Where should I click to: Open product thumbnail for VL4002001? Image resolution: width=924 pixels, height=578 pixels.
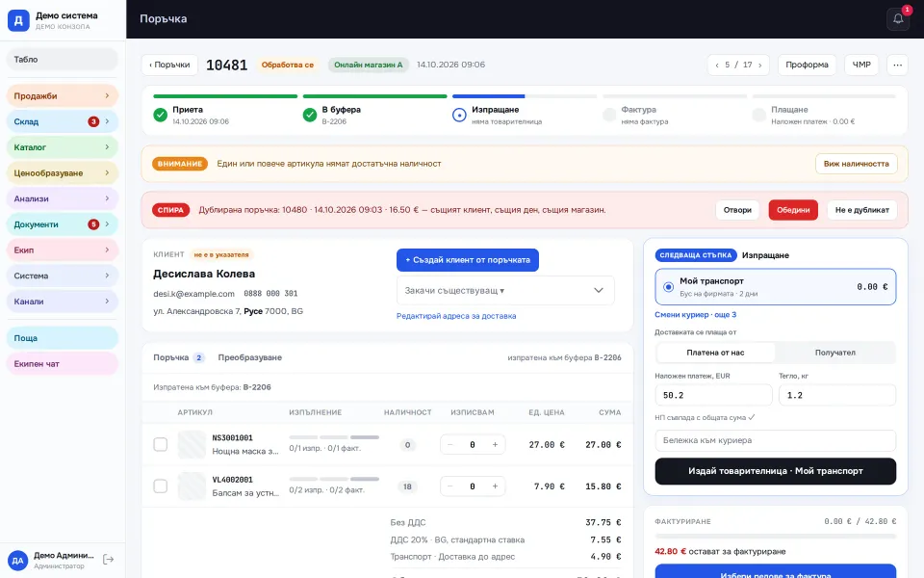(x=192, y=486)
